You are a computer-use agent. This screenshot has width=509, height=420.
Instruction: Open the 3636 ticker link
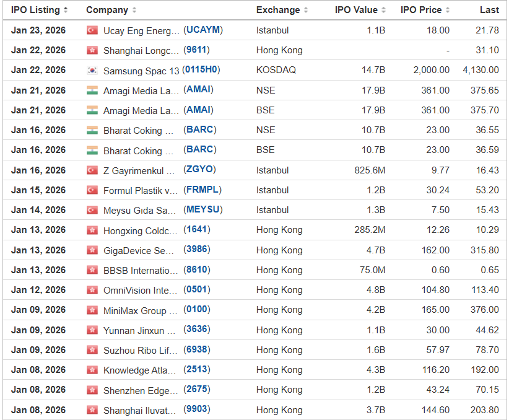pyautogui.click(x=197, y=330)
